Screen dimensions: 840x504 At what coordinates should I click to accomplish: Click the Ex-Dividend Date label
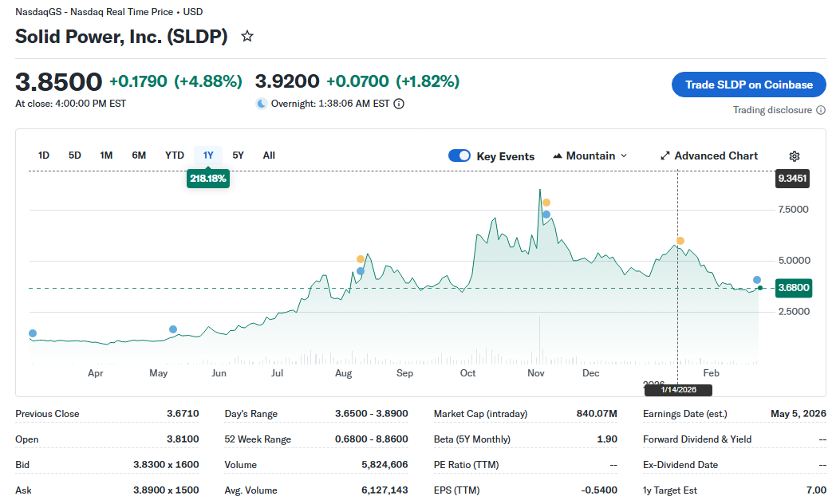coord(680,464)
